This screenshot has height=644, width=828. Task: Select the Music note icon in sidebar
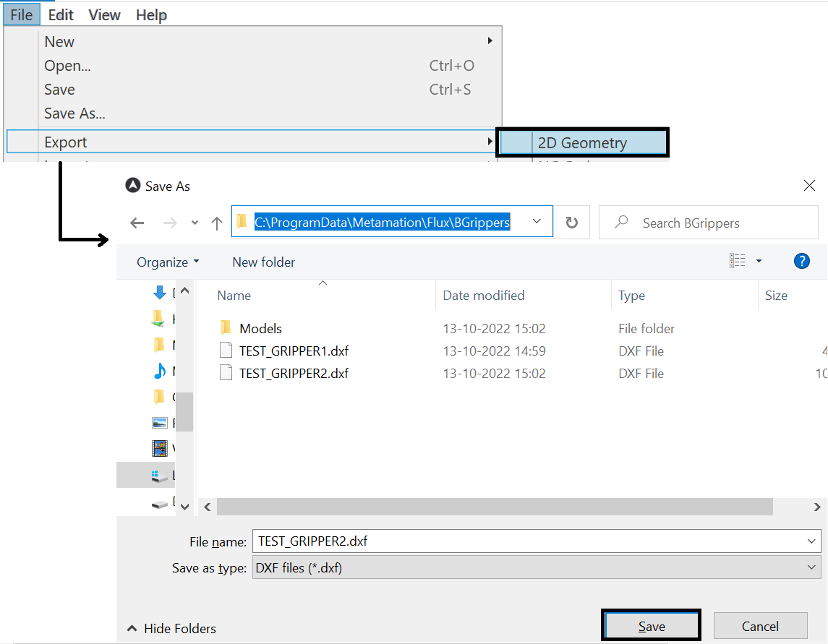(x=160, y=371)
